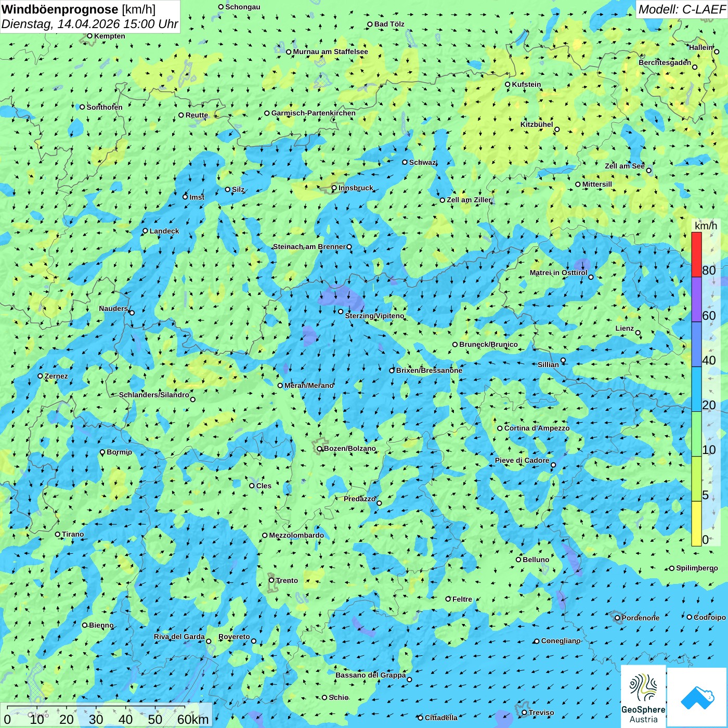Click the Reutte label
Viewport: 728px width, 728px height.
(x=197, y=115)
